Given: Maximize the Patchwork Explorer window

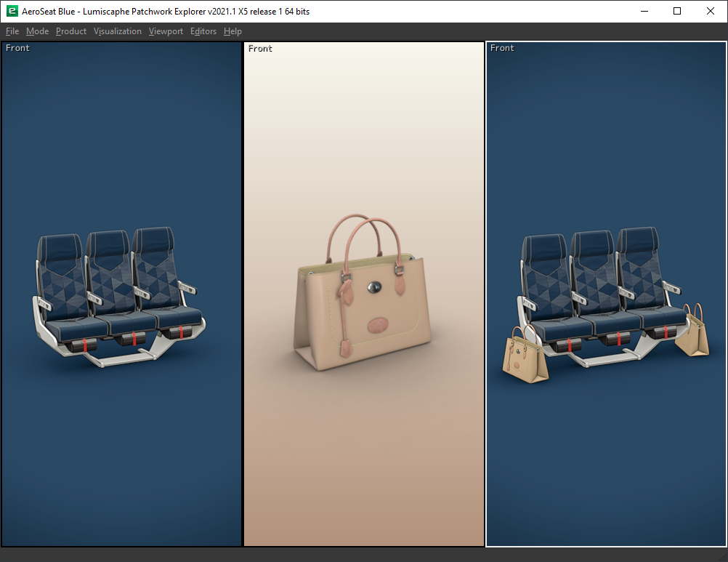Looking at the screenshot, I should (677, 11).
